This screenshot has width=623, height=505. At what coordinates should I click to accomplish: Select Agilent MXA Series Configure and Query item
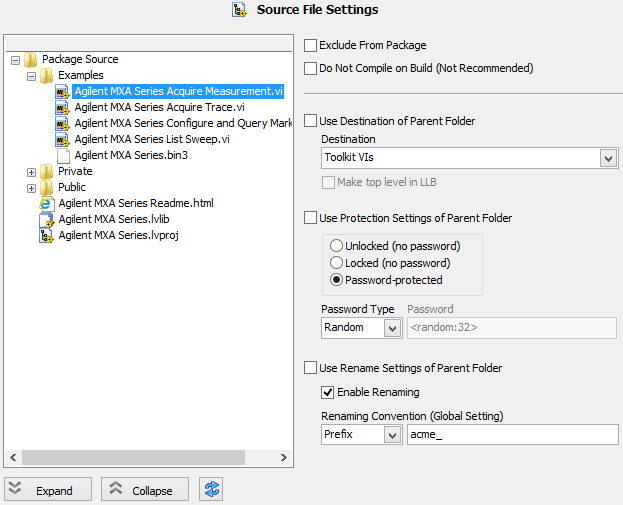(183, 123)
